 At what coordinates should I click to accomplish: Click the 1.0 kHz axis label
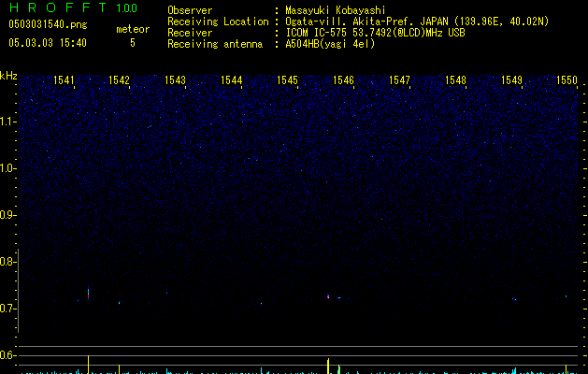click(x=7, y=168)
